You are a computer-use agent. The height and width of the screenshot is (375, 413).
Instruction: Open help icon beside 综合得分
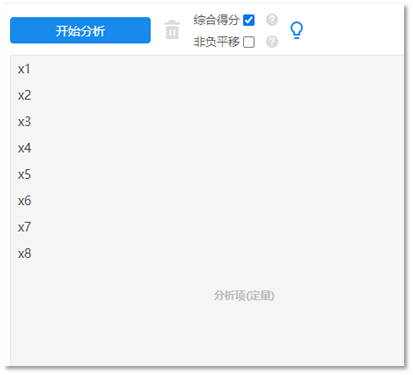click(x=272, y=20)
